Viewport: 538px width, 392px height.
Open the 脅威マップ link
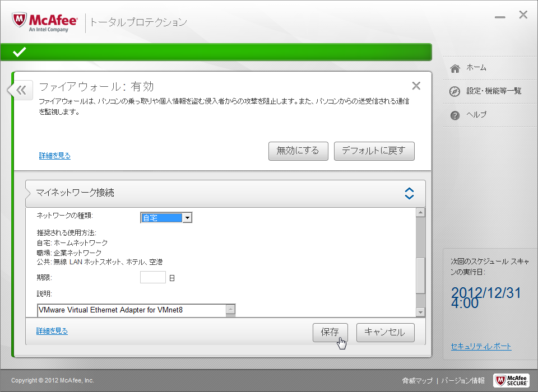(418, 380)
